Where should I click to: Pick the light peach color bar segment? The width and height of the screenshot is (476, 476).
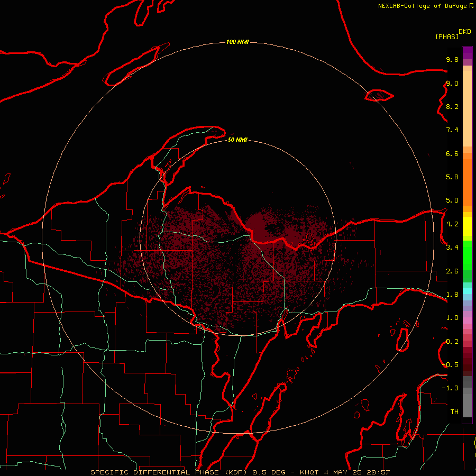click(x=467, y=109)
